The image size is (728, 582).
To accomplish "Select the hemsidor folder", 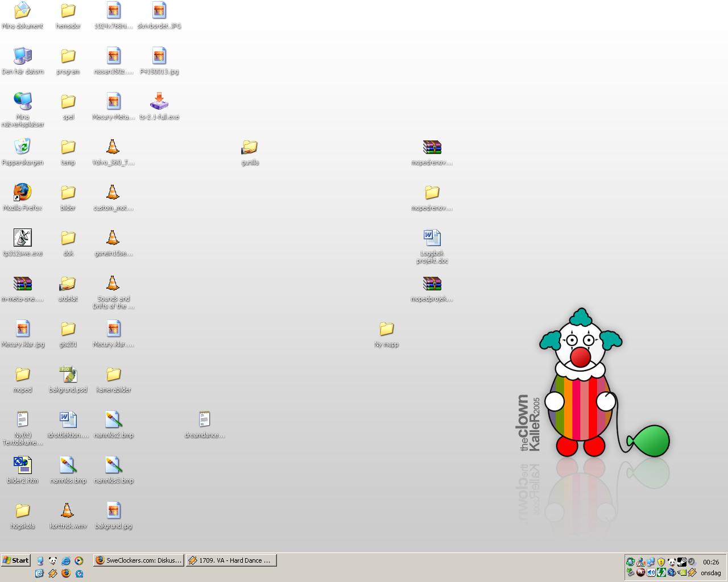I will pyautogui.click(x=68, y=15).
